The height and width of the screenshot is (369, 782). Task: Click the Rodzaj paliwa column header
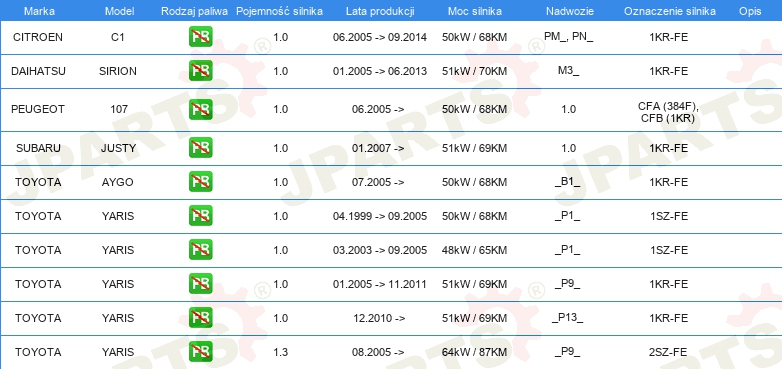coord(194,11)
